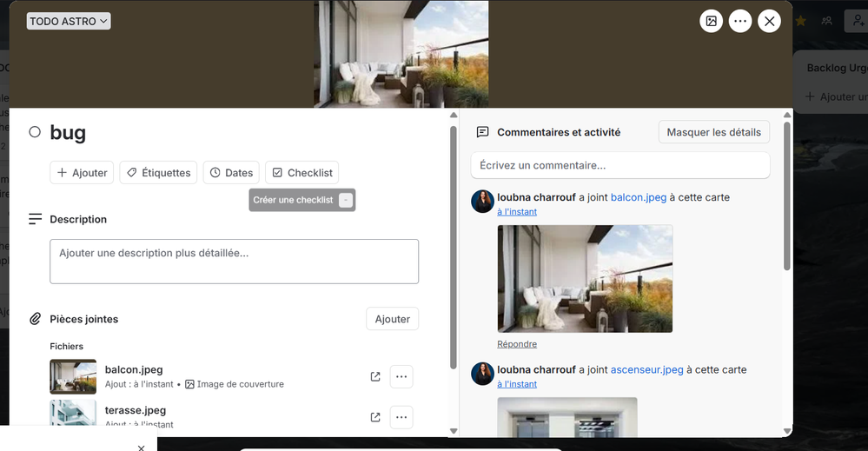Close the small popup at bottom left
Image resolution: width=868 pixels, height=451 pixels.
[141, 448]
